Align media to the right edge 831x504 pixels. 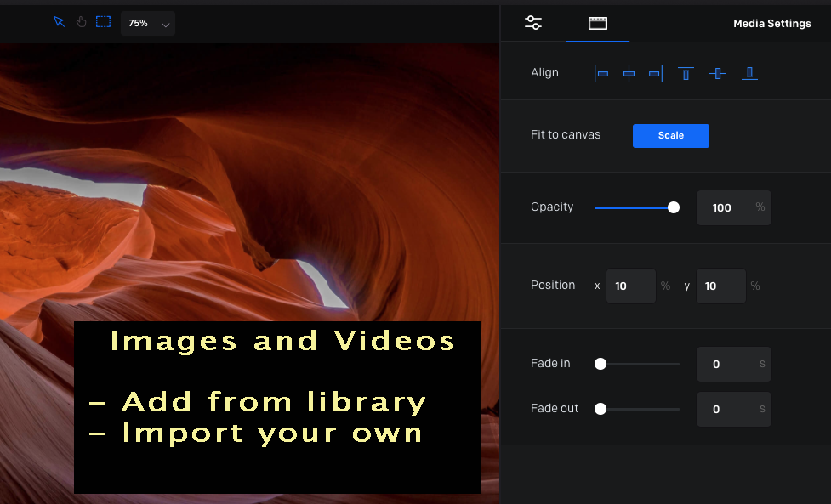pyautogui.click(x=655, y=74)
